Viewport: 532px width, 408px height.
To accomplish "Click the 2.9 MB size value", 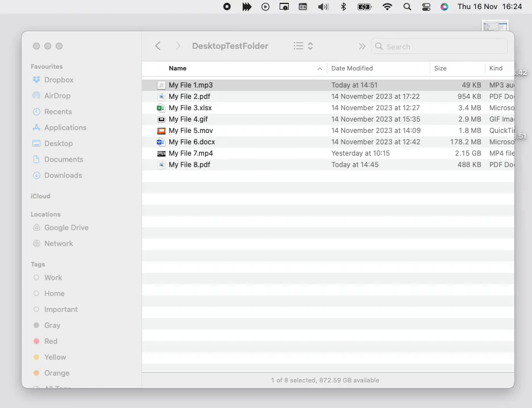I will coord(469,119).
